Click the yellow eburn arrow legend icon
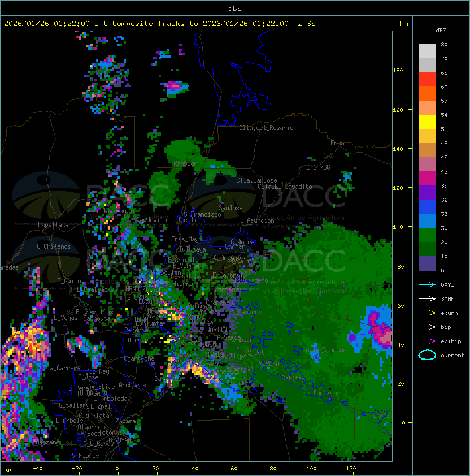This screenshot has width=470, height=476. click(427, 313)
